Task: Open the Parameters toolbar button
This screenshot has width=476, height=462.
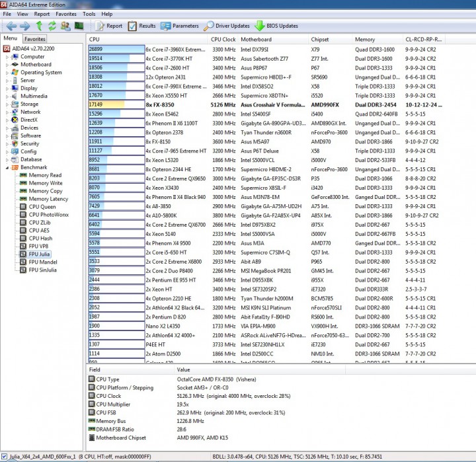Action: click(x=180, y=26)
